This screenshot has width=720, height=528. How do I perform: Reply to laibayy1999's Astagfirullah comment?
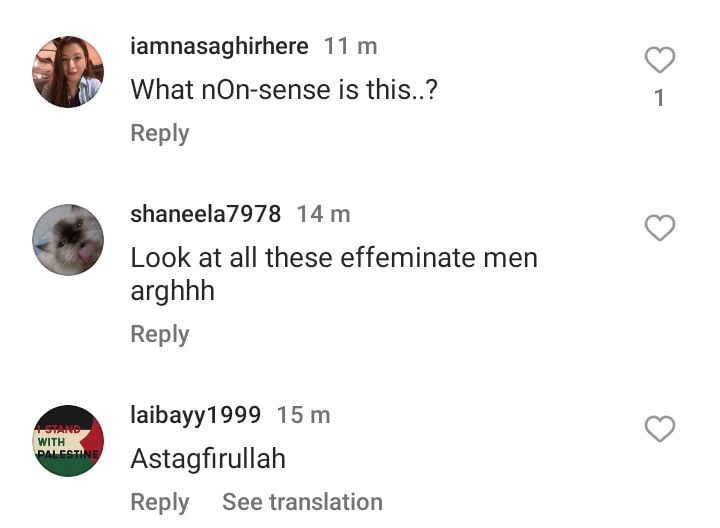coord(160,502)
